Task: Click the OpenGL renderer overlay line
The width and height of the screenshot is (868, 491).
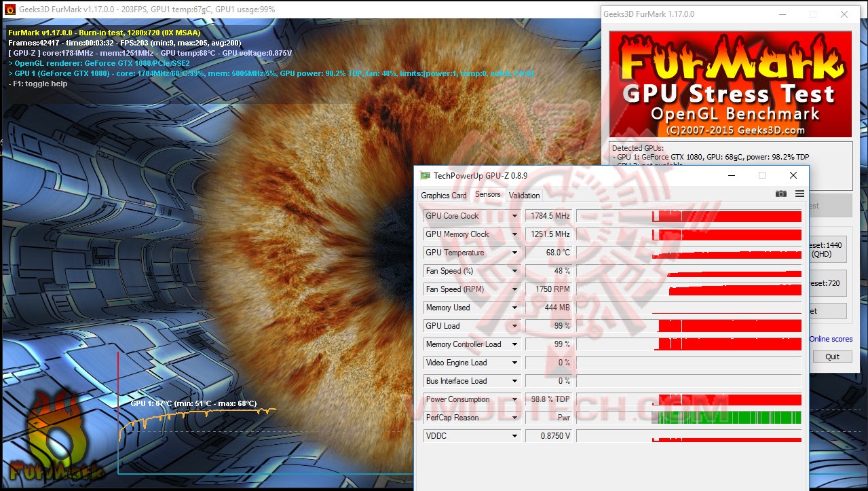Action: click(x=99, y=63)
